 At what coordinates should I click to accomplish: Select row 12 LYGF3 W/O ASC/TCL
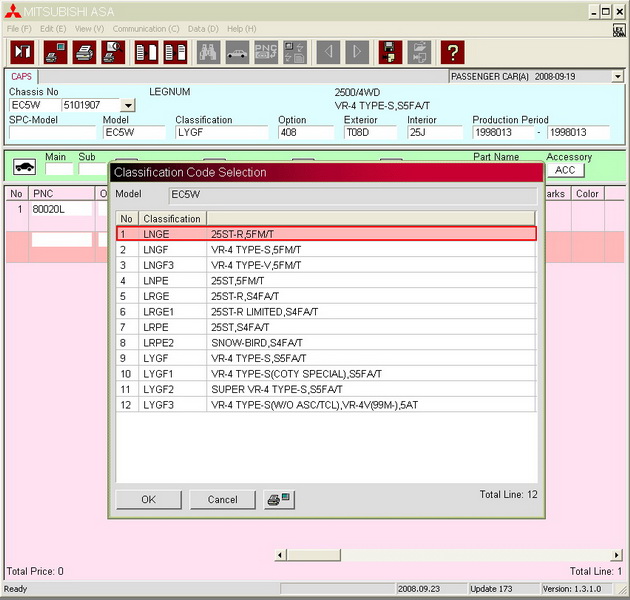[326, 405]
